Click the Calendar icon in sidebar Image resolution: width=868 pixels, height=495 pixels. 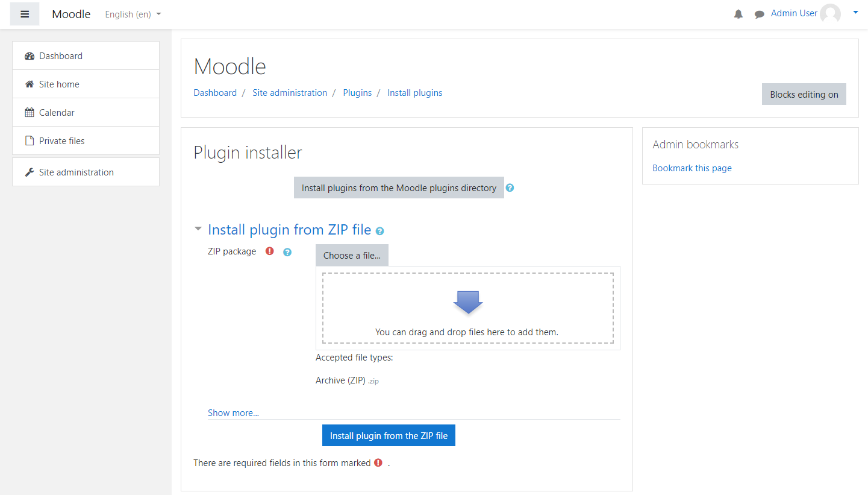click(30, 113)
